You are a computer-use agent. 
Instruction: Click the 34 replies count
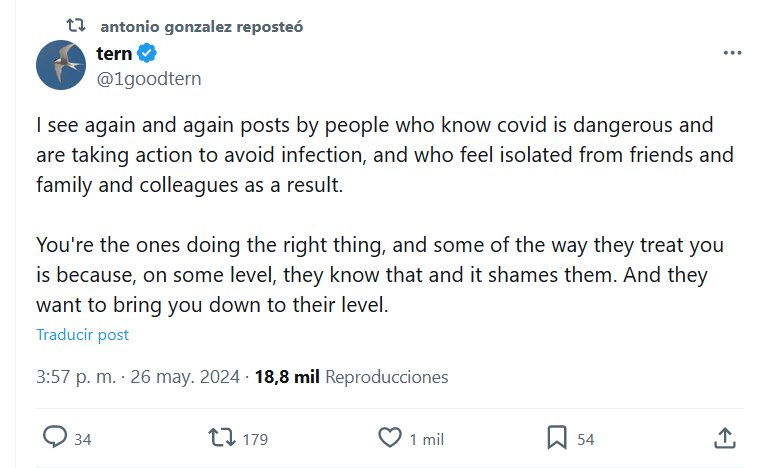(83, 439)
